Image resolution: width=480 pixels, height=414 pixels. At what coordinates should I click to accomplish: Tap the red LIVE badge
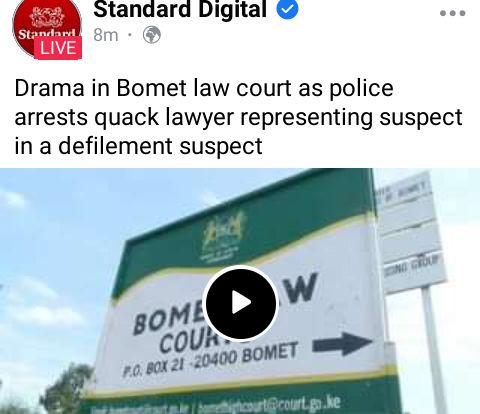coord(58,48)
